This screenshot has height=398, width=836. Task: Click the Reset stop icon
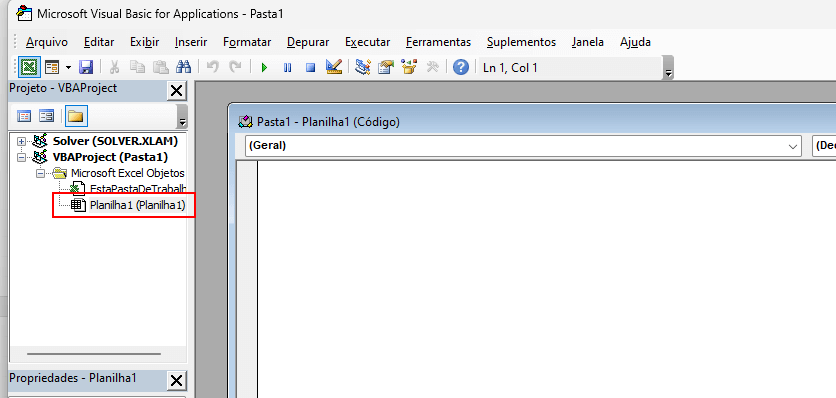coord(310,67)
